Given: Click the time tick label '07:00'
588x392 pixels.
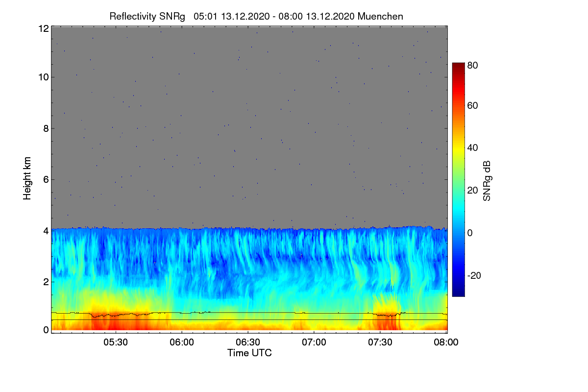Looking at the screenshot, I should pos(314,342).
